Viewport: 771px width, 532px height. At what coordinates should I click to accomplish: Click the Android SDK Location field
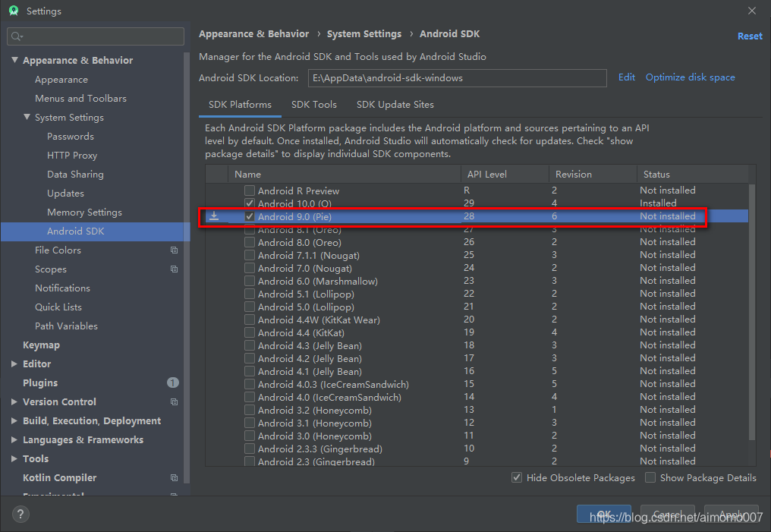[x=457, y=78]
